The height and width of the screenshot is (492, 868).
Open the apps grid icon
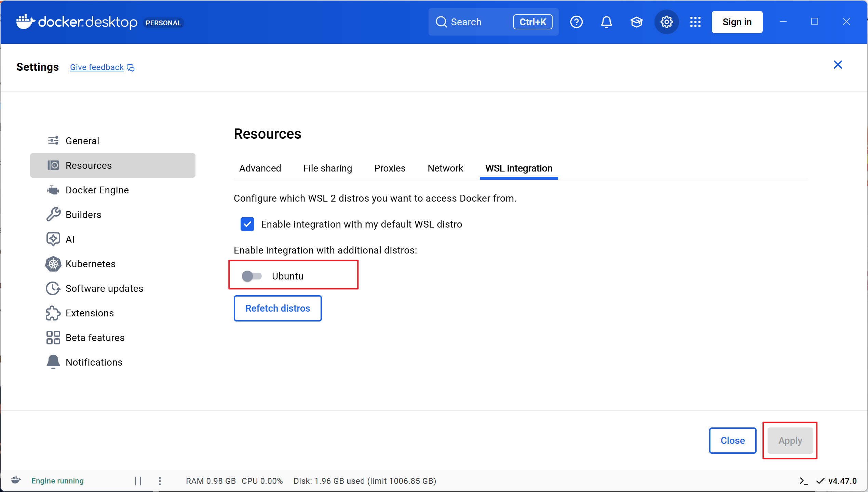(x=695, y=22)
